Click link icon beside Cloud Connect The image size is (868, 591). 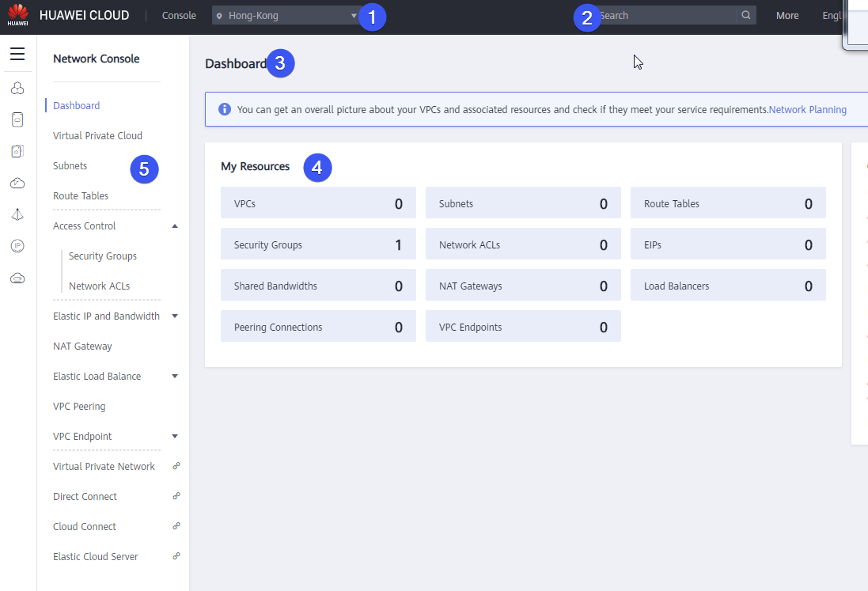[x=176, y=525]
